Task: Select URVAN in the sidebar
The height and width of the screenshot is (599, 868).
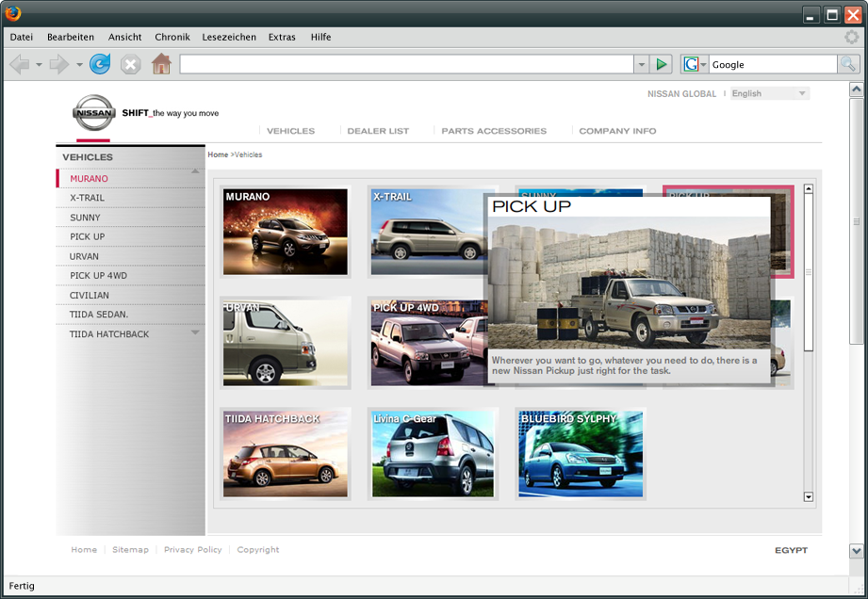Action: pos(131,256)
